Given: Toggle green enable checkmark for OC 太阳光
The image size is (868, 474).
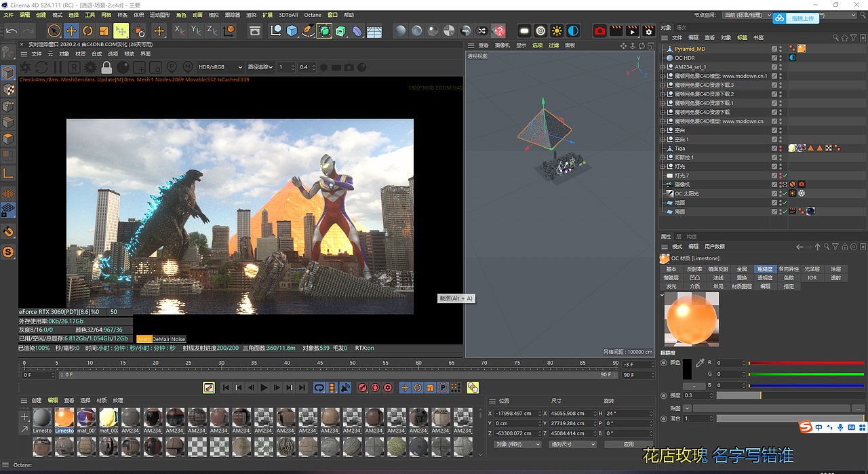Looking at the screenshot, I should (785, 193).
